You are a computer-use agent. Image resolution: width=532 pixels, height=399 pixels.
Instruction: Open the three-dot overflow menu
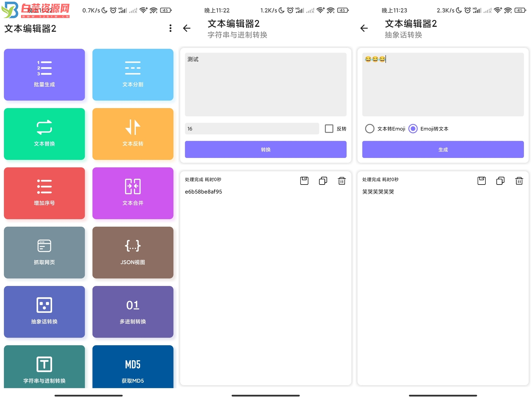pos(170,28)
